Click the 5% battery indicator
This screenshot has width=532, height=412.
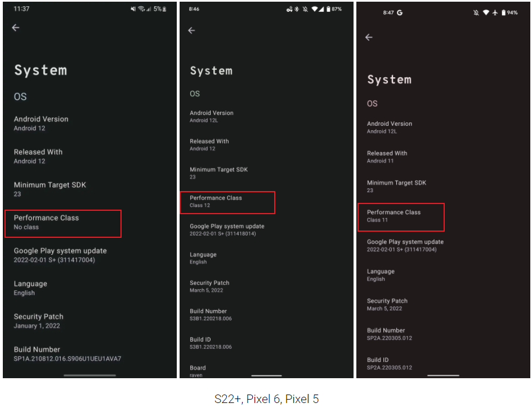pos(160,9)
